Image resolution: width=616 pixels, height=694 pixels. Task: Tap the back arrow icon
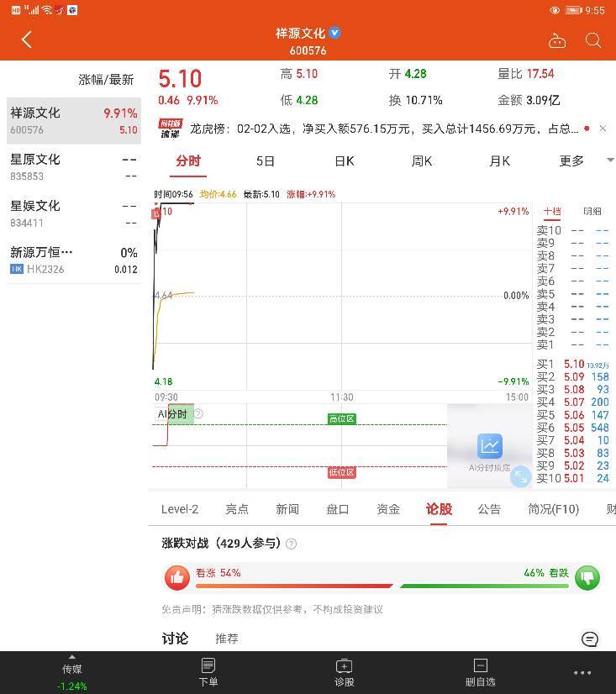[x=27, y=39]
